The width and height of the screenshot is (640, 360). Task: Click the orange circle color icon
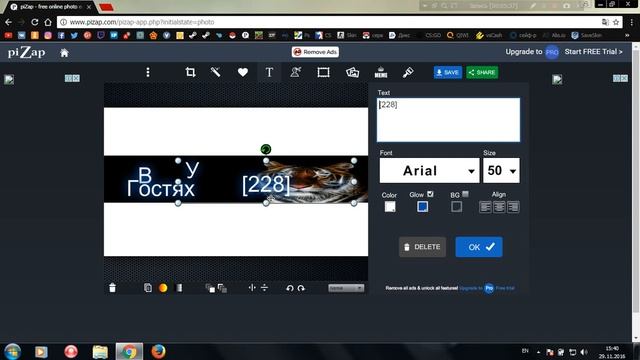[x=163, y=288]
